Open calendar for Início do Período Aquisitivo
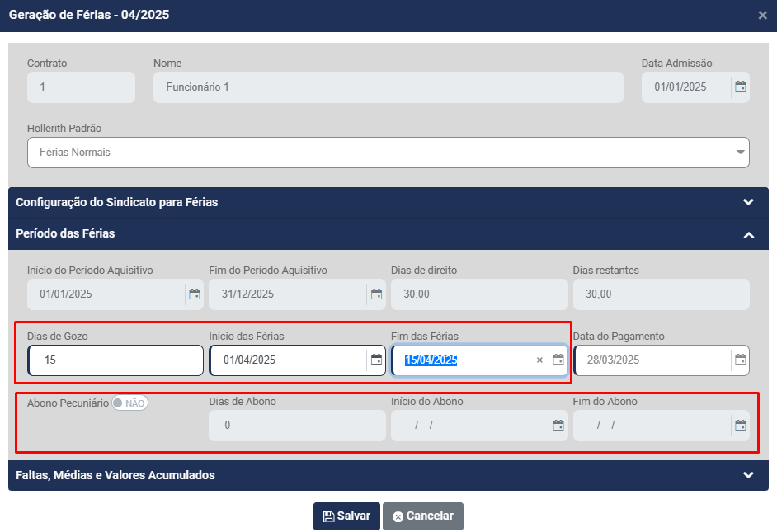 pos(195,294)
